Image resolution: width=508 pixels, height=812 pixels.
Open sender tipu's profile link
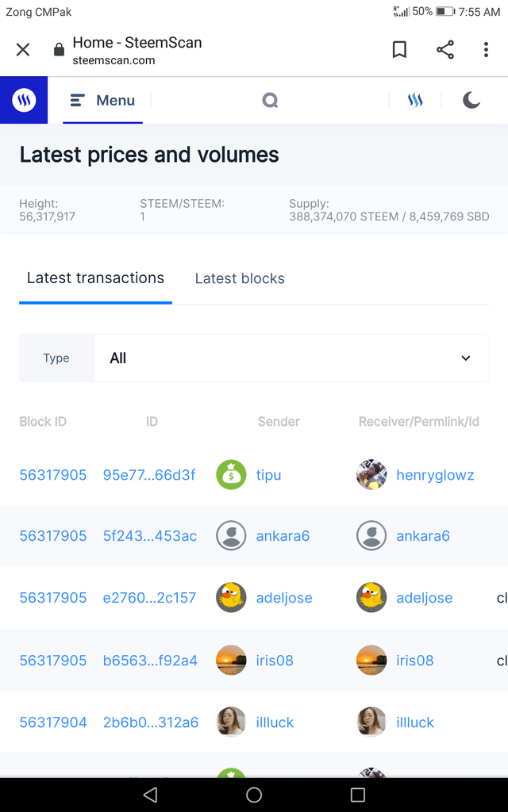(268, 475)
